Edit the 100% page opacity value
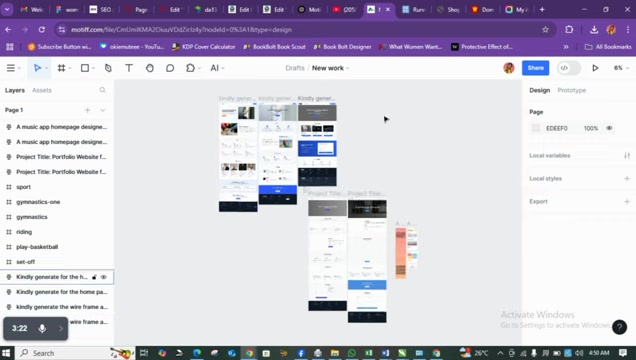 coord(591,128)
